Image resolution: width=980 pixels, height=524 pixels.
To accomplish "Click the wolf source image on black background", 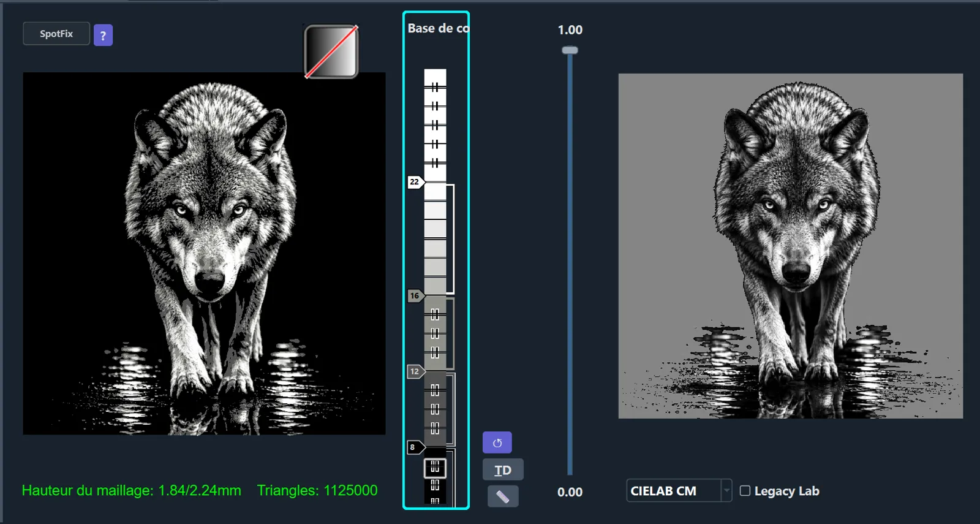I will point(205,254).
